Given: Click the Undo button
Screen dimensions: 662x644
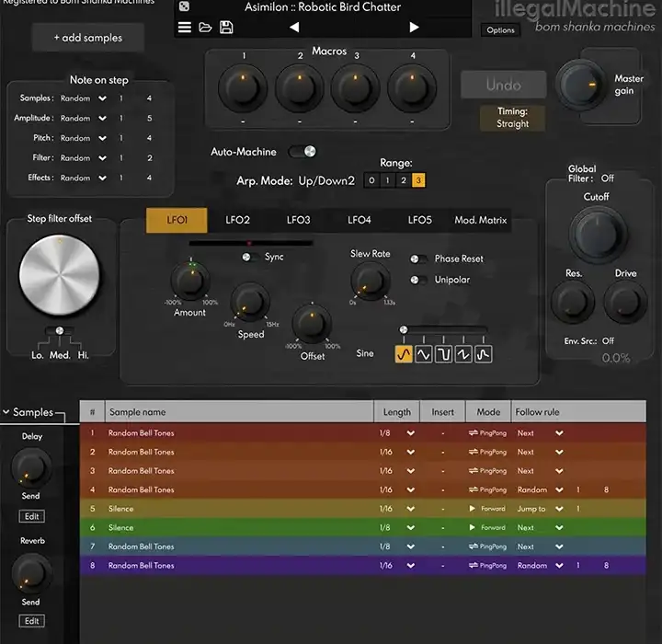Looking at the screenshot, I should tap(503, 85).
